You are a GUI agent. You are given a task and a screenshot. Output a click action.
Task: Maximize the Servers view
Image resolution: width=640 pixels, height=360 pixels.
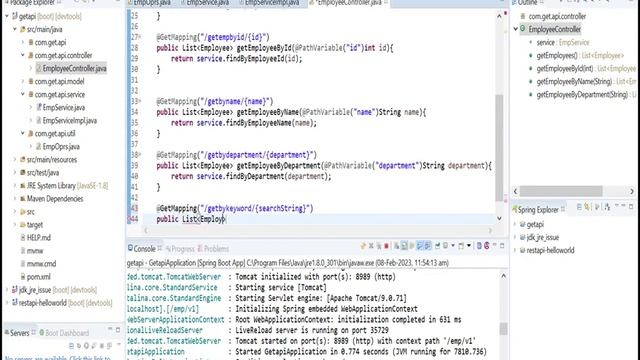[118, 330]
